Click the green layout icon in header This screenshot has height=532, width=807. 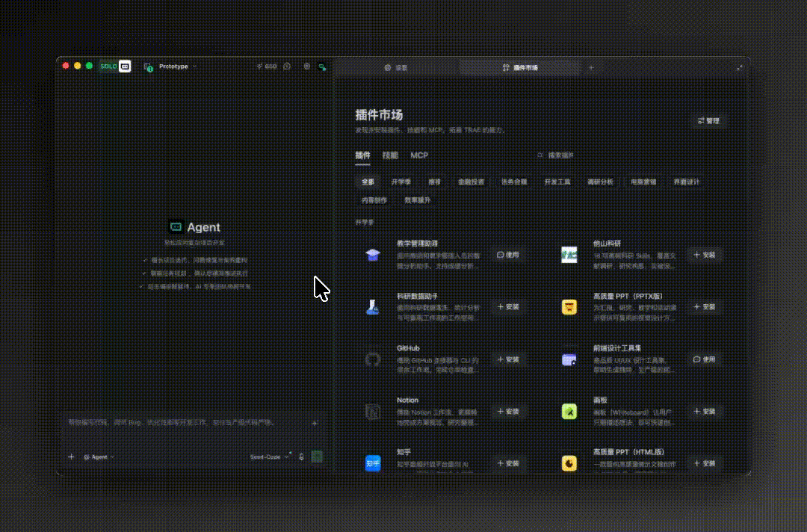pos(322,67)
